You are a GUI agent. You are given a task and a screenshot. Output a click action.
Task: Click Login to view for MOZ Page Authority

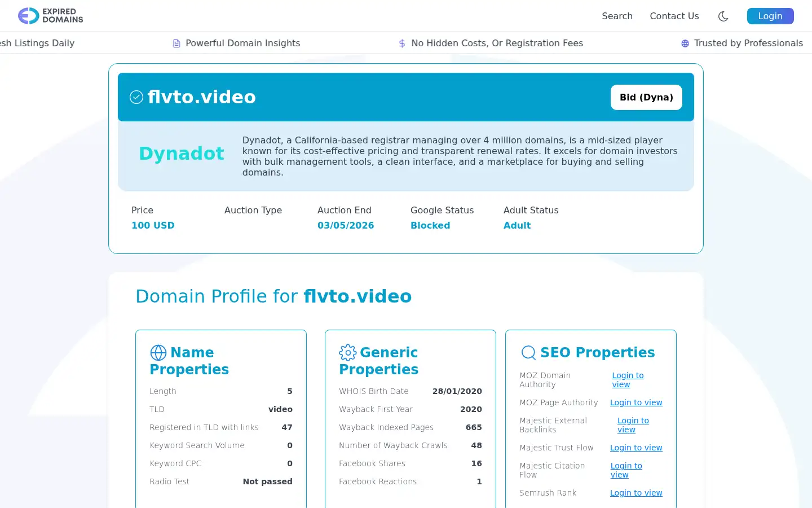click(x=636, y=402)
